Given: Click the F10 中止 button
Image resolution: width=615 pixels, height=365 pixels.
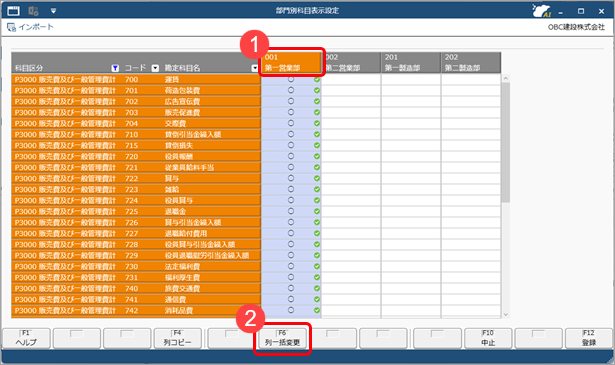Looking at the screenshot, I should click(488, 338).
